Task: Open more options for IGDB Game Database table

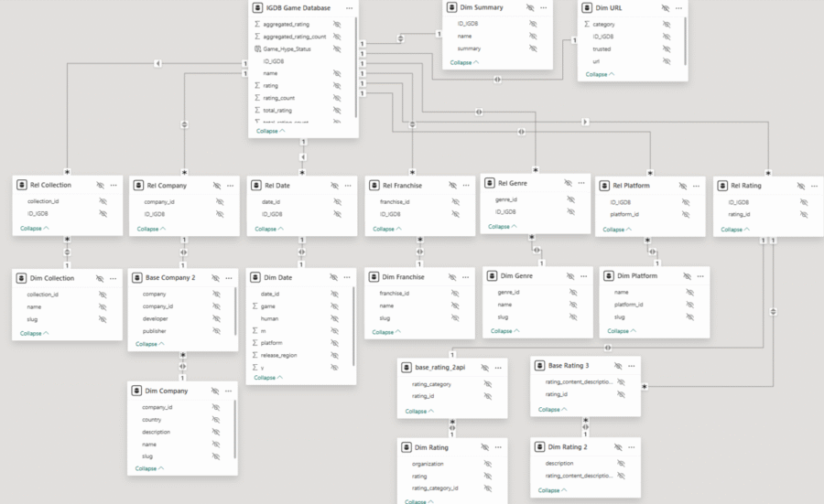Action: click(x=349, y=7)
